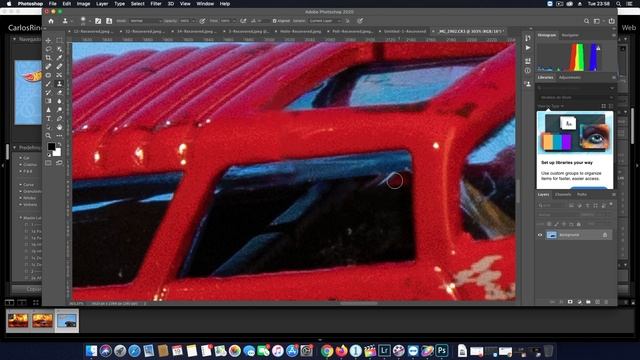
Task: Click the canvas horizontal scrollbar
Action: [x=359, y=303]
